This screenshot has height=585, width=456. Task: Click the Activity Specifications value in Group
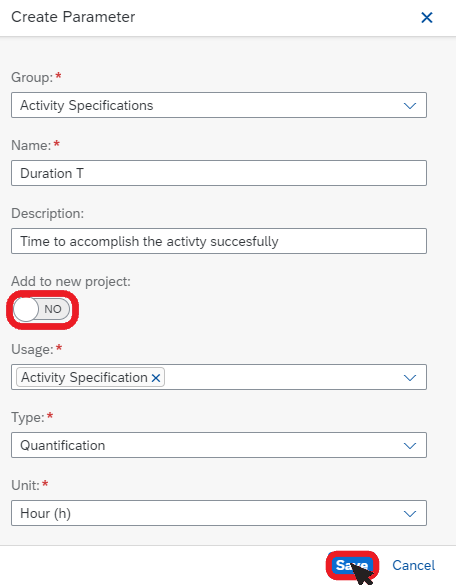[x=87, y=106]
